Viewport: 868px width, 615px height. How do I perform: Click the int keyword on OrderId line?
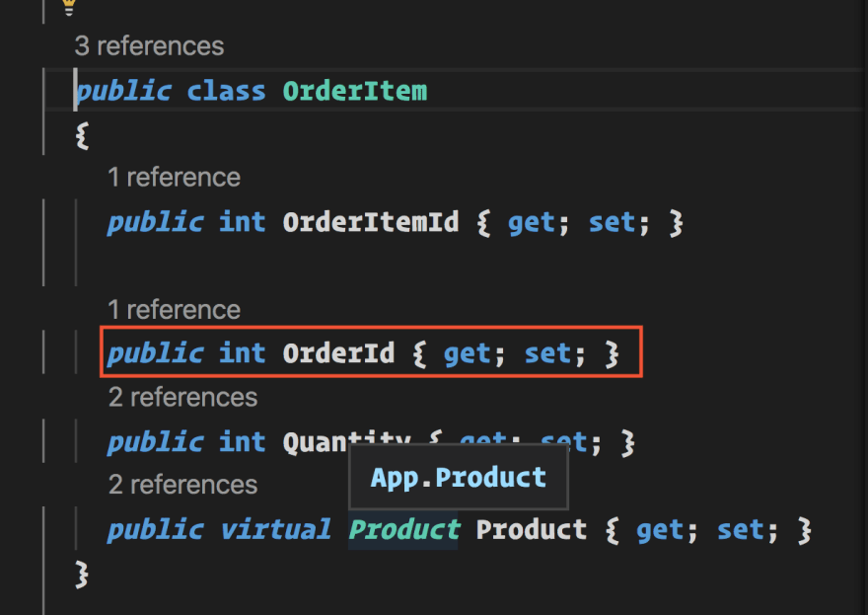[243, 353]
